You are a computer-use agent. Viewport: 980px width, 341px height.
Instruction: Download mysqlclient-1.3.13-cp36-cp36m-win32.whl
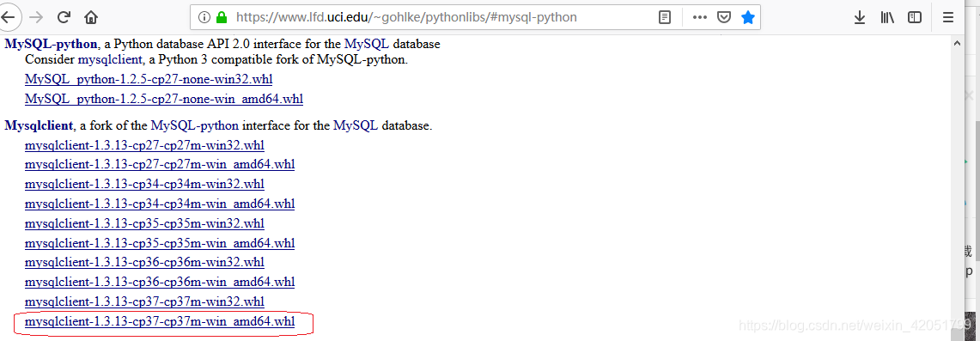(x=144, y=262)
